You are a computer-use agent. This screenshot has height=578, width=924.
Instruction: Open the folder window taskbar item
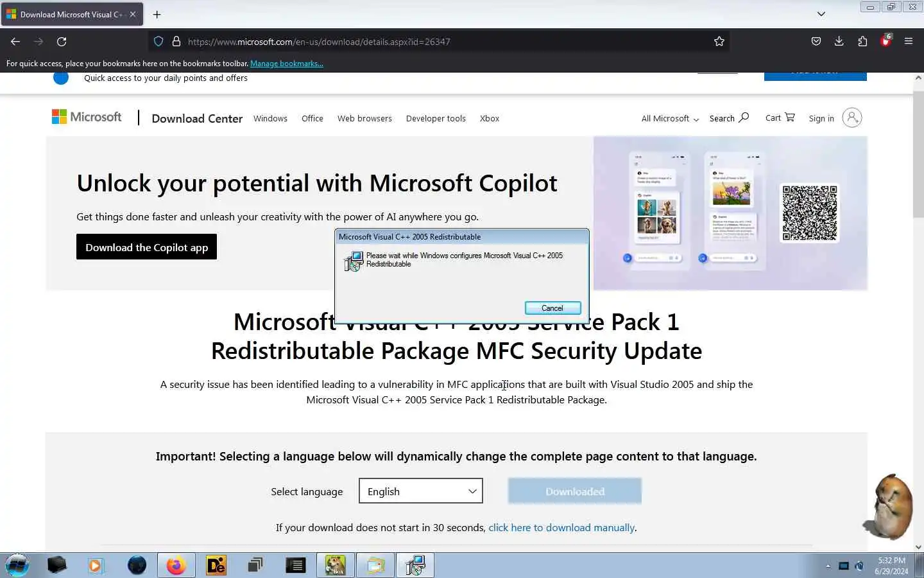(x=375, y=565)
